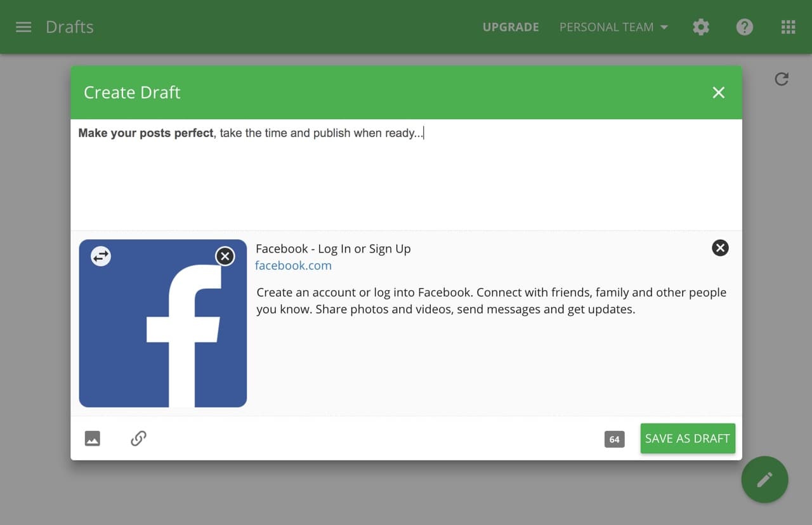Open the facebook.com link
The image size is (812, 525).
pyautogui.click(x=293, y=265)
